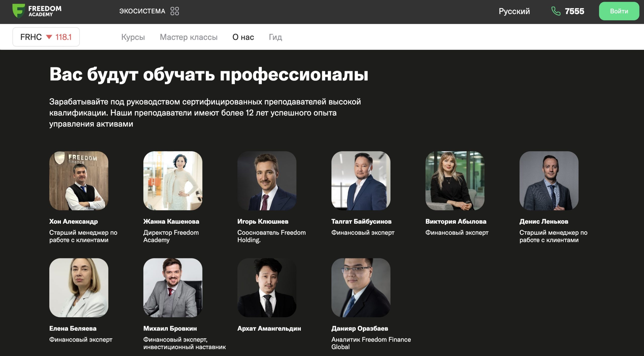
Task: Click the name Елена Беляева
Action: click(73, 328)
